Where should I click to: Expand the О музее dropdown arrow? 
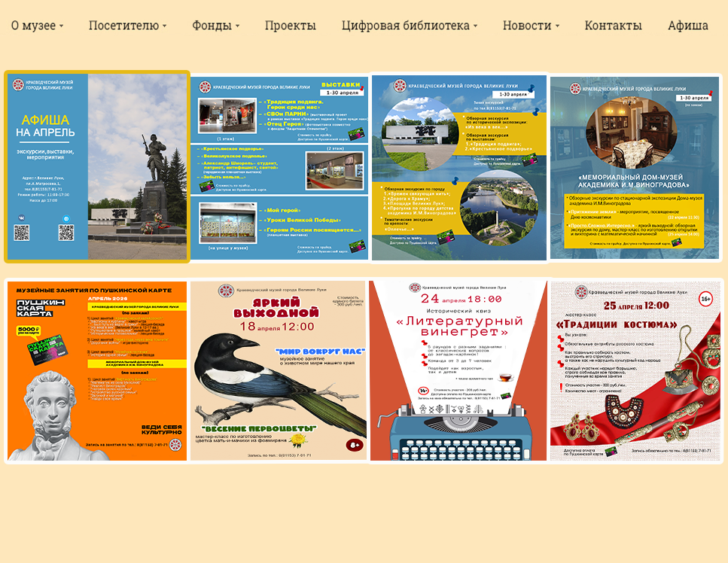pyautogui.click(x=61, y=26)
